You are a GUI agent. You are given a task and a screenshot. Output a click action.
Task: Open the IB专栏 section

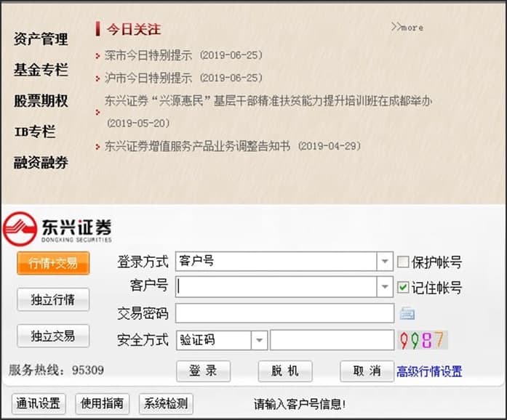click(x=35, y=132)
